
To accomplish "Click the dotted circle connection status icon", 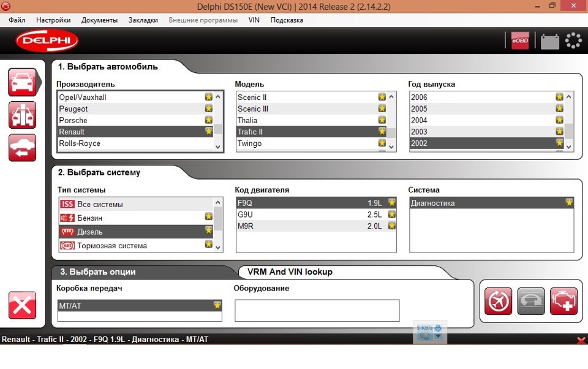I will [573, 40].
